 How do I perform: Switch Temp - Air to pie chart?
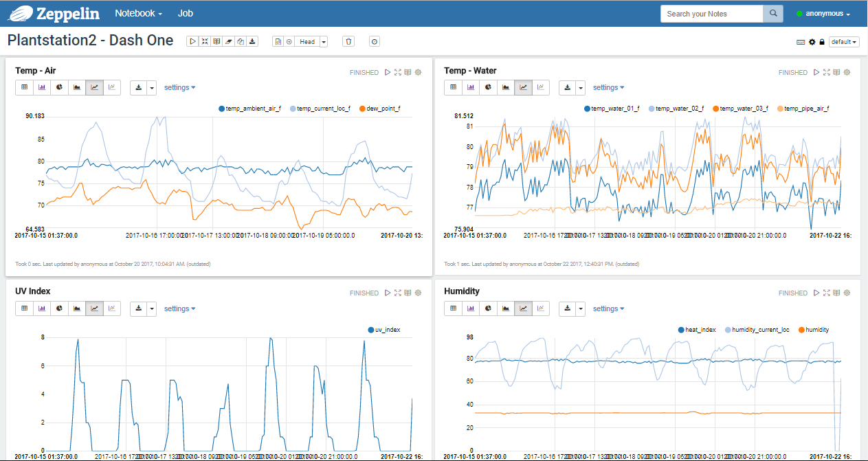click(x=59, y=87)
